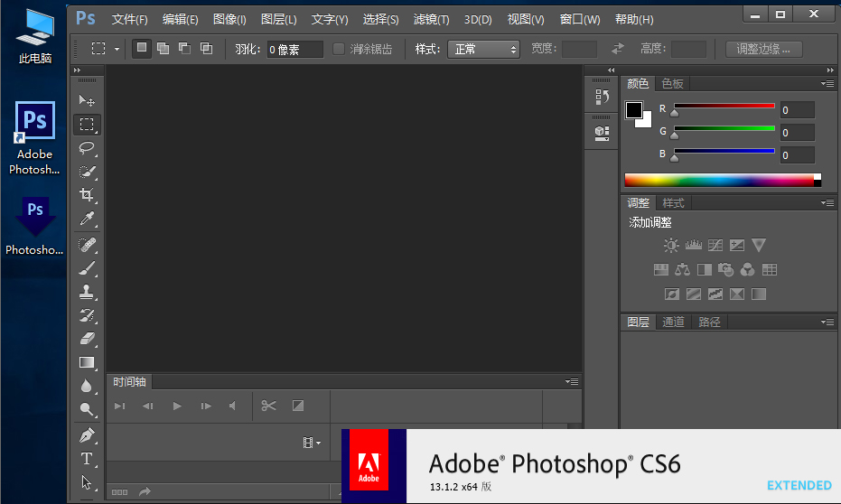Click the Add to selection mode button

[x=163, y=49]
